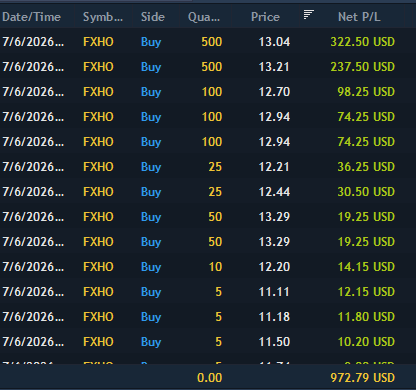Viewport: 416px width, 390px height.
Task: Click the sort indicator icon next to Price
Action: tap(309, 15)
